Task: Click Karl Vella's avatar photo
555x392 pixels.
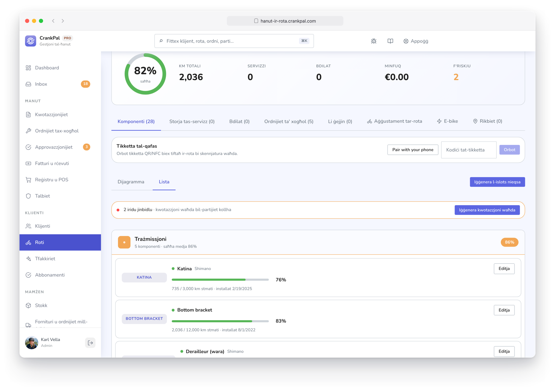Action: coord(32,343)
